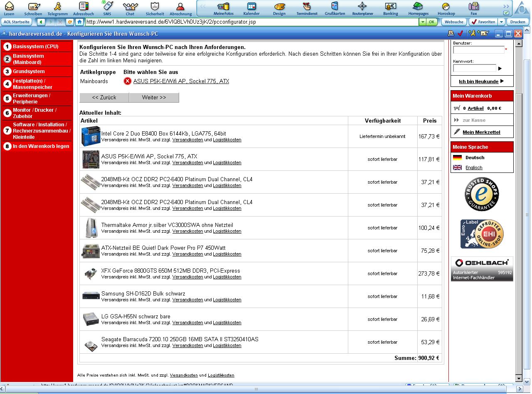This screenshot has width=532, height=394.
Task: Expand the address bar history dropdown
Action: [423, 22]
